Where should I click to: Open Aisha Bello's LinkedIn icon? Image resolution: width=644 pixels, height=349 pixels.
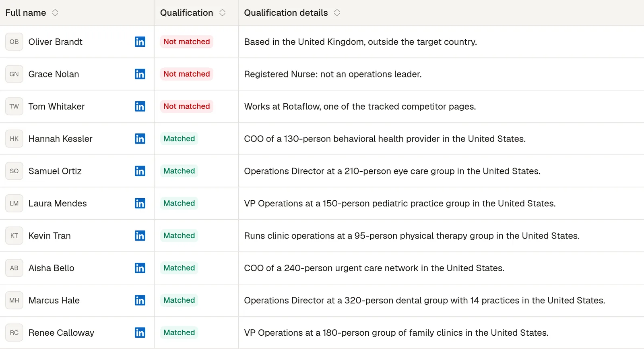140,268
